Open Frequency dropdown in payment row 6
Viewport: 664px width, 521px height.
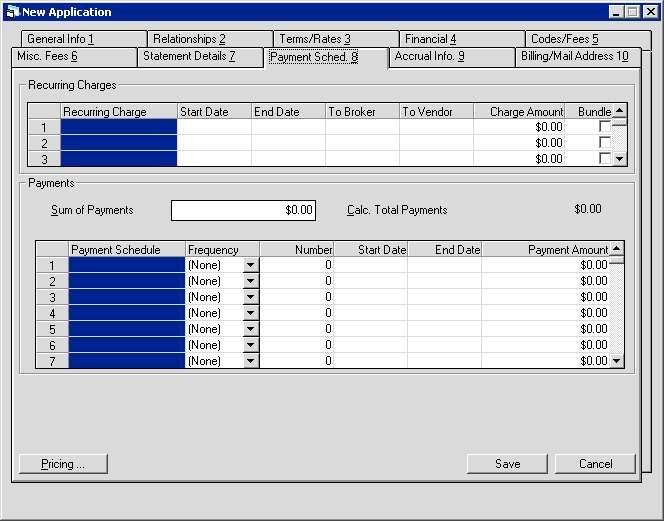pos(251,345)
